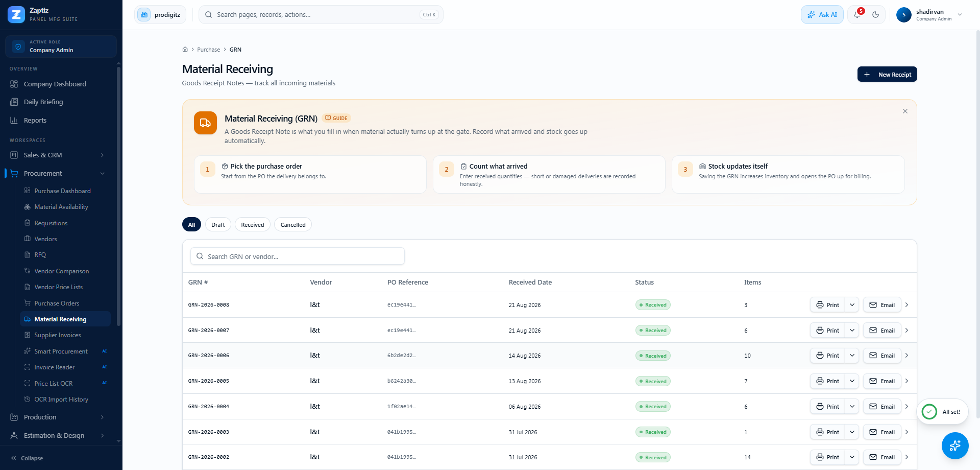Viewport: 980px width, 470px height.
Task: Email GRN-2026-0004 receipt
Action: 882,407
